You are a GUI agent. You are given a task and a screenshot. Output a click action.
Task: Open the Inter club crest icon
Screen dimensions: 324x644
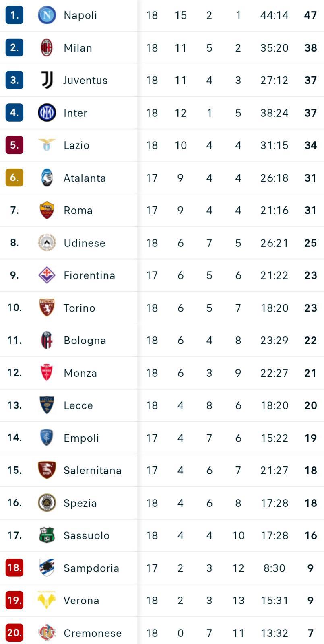point(47,113)
